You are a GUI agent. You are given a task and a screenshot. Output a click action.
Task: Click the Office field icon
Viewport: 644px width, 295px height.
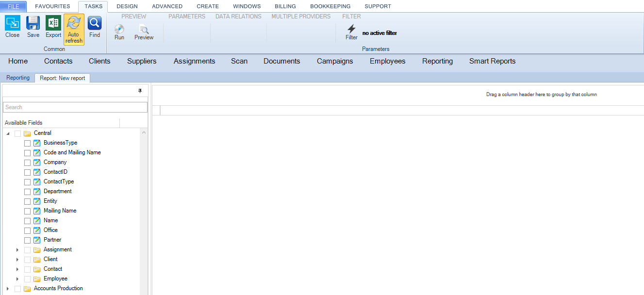[x=37, y=230]
